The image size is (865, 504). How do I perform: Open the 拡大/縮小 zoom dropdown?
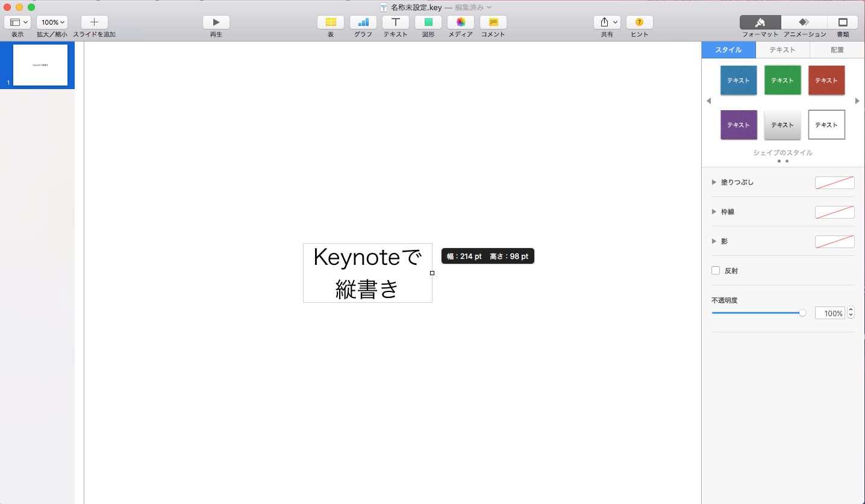[x=52, y=22]
